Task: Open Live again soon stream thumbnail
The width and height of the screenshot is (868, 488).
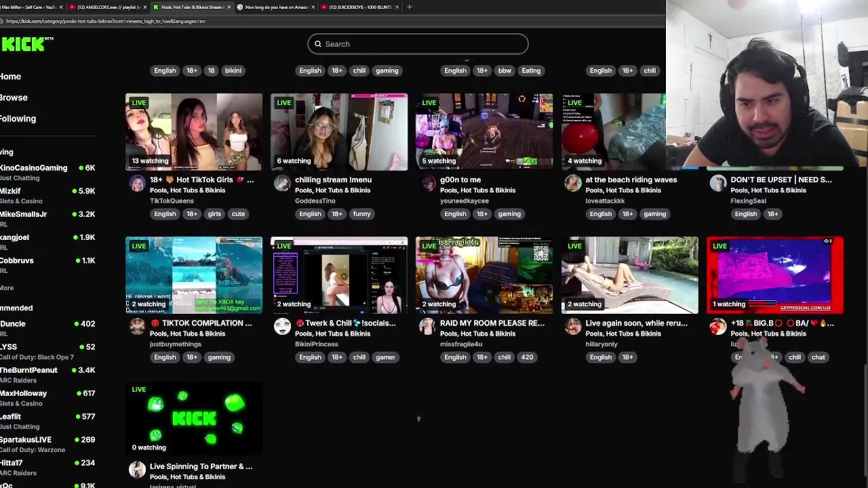Action: click(x=629, y=274)
